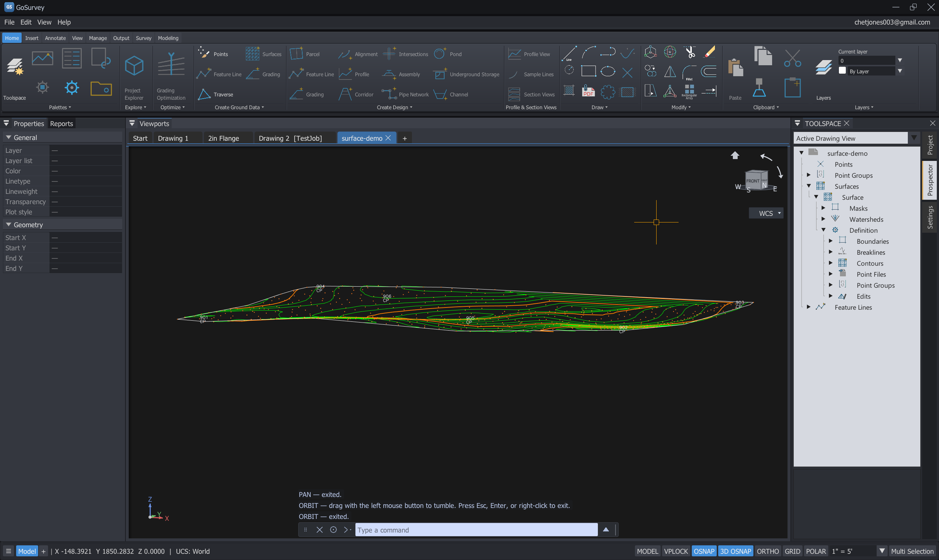Click the Surfaces tool icon

click(x=252, y=54)
